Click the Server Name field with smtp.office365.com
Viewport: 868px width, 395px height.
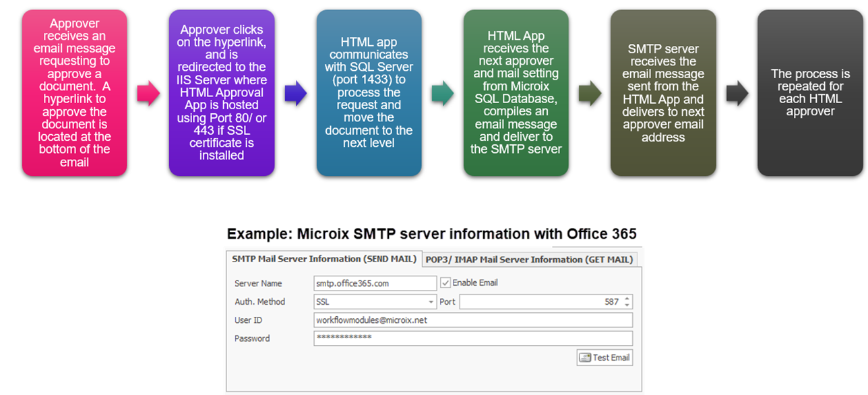[375, 284]
